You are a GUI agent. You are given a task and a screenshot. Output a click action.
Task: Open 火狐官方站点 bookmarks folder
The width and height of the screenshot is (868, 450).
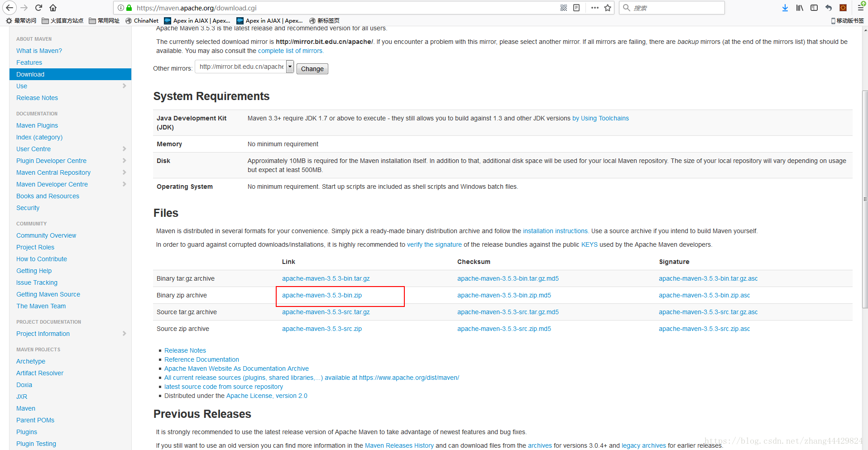click(x=62, y=21)
